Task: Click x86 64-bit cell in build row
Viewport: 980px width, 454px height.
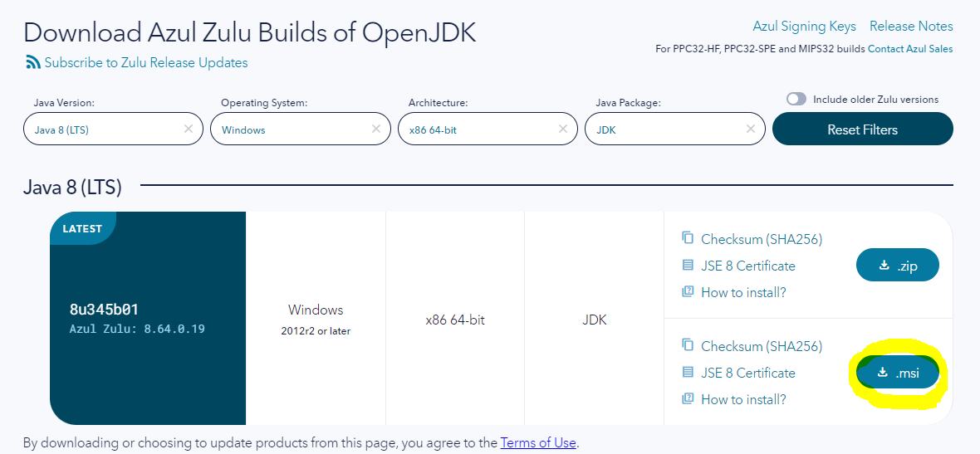Action: [x=455, y=320]
